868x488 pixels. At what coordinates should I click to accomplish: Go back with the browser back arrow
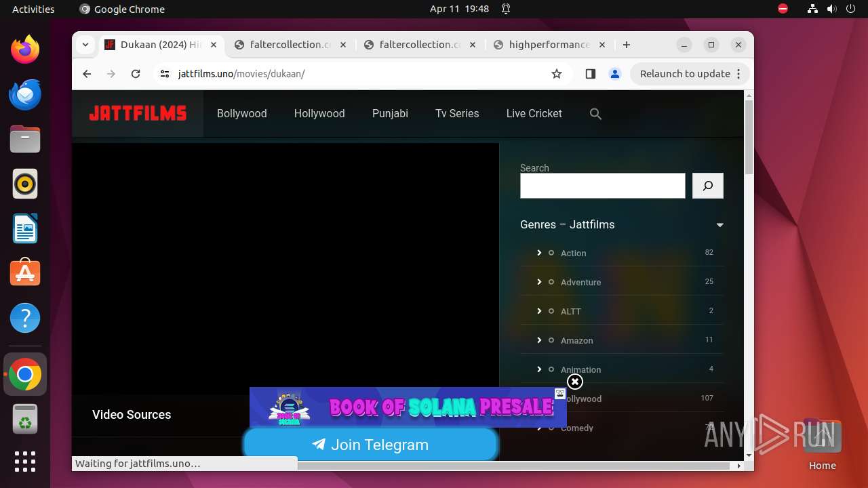click(87, 74)
